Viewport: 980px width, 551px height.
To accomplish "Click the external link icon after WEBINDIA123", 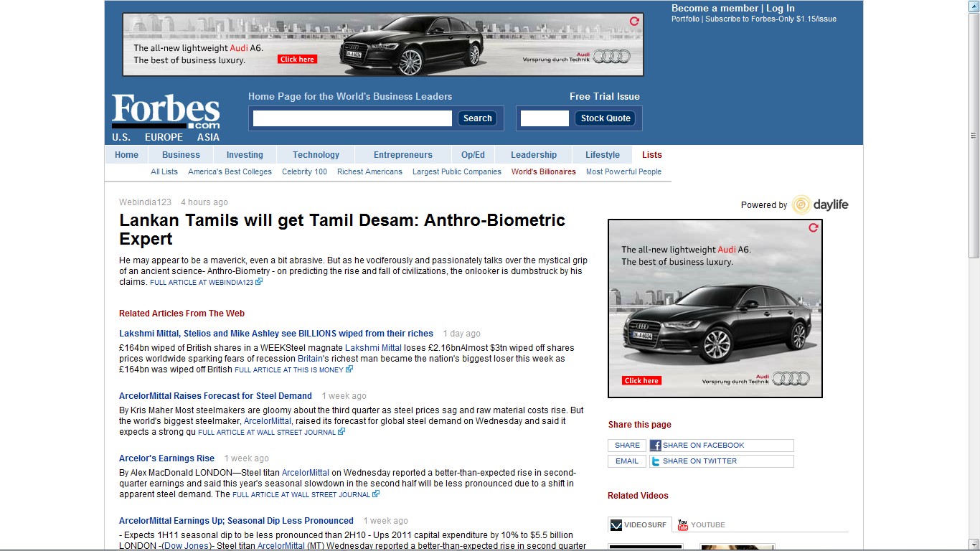I will click(259, 282).
